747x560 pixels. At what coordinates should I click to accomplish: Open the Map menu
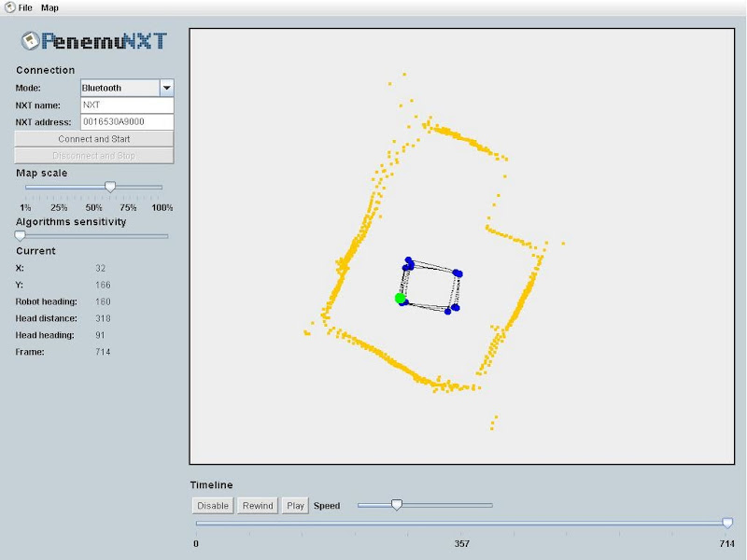coord(49,7)
